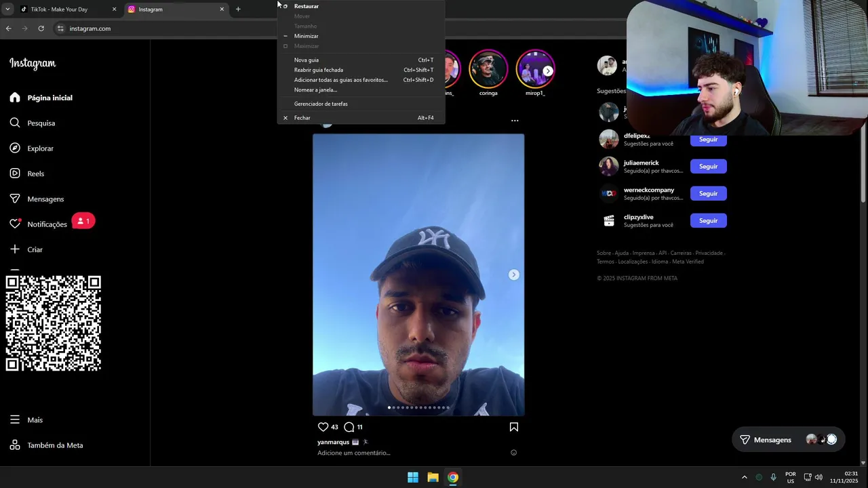Choose Adicionar todas as guias aos favoritos
This screenshot has height=488, width=868.
(361, 80)
